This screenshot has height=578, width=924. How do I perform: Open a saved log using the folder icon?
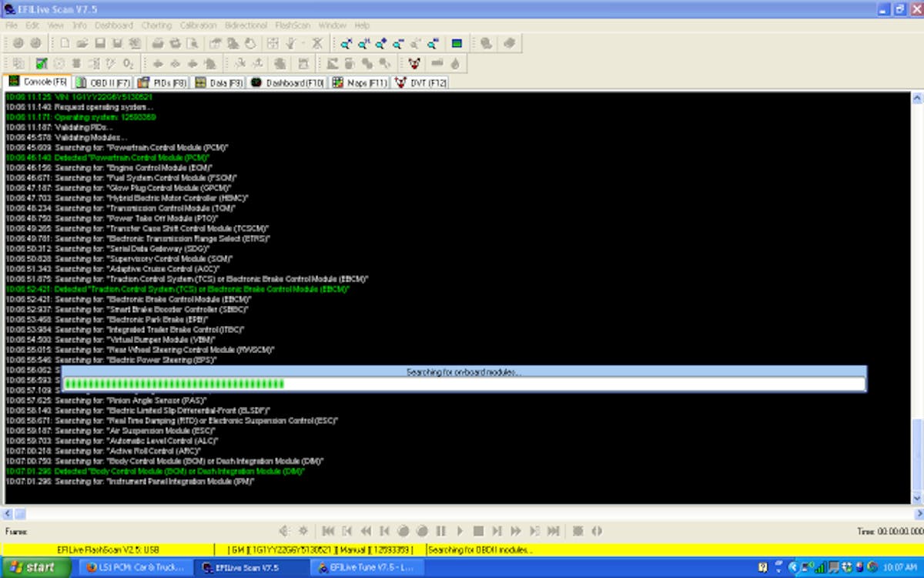81,42
